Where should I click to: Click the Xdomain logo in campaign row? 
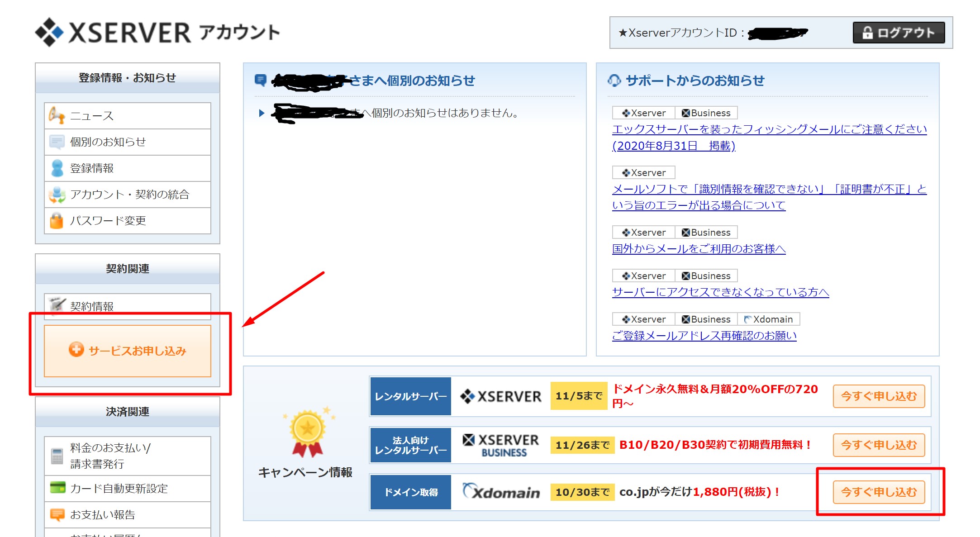500,491
